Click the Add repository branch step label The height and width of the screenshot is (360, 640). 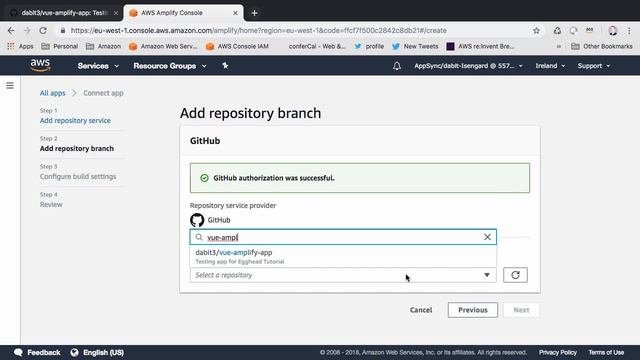click(77, 149)
